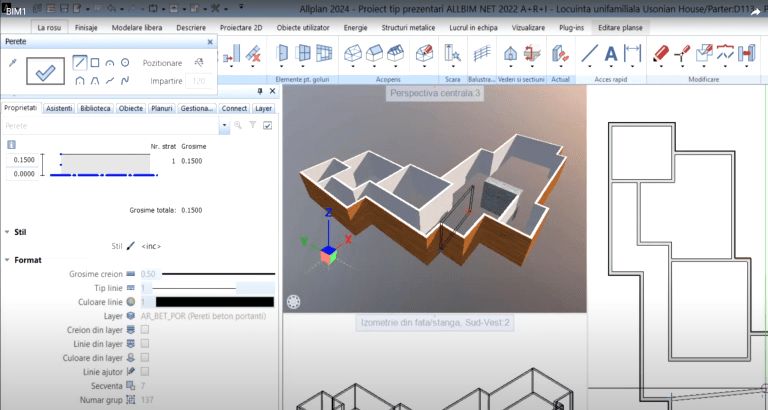Screen dimensions: 768x410
Task: Select the straight wall drawing icon
Action: (x=79, y=62)
